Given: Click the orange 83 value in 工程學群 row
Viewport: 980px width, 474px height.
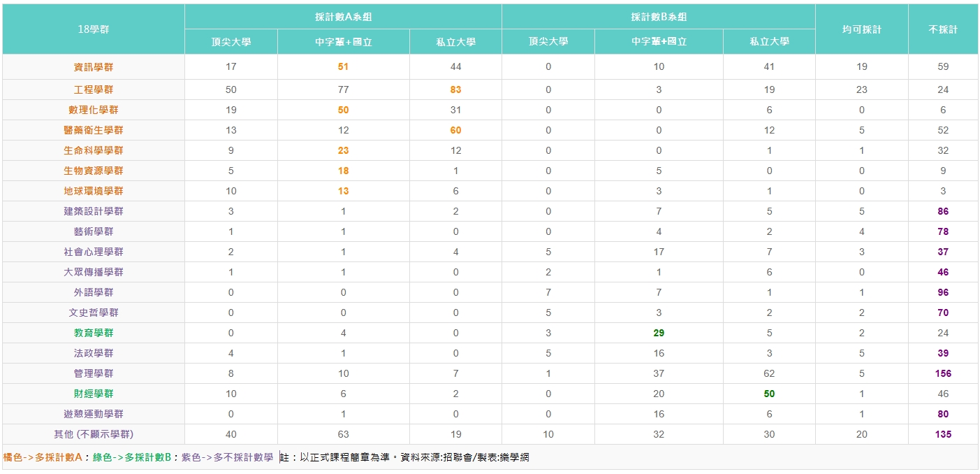Looking at the screenshot, I should pyautogui.click(x=455, y=89).
